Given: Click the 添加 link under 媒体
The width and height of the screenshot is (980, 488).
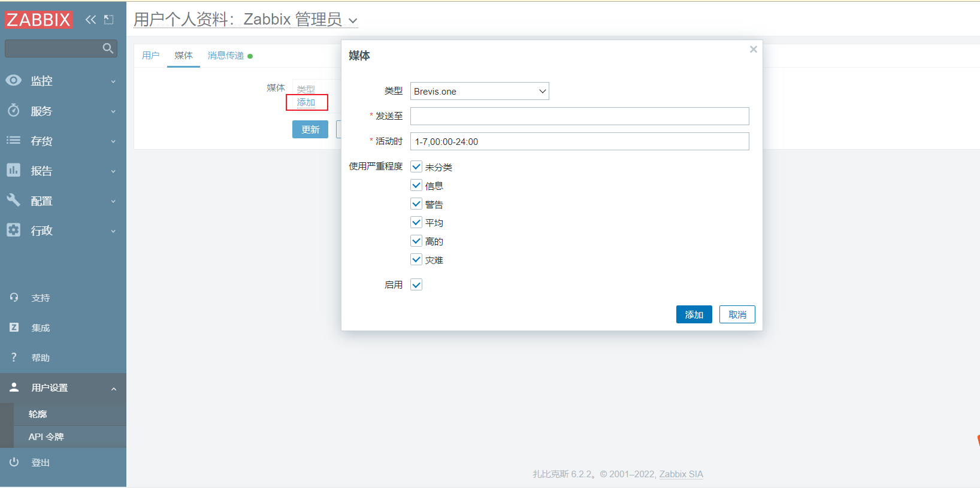Looking at the screenshot, I should pyautogui.click(x=306, y=102).
